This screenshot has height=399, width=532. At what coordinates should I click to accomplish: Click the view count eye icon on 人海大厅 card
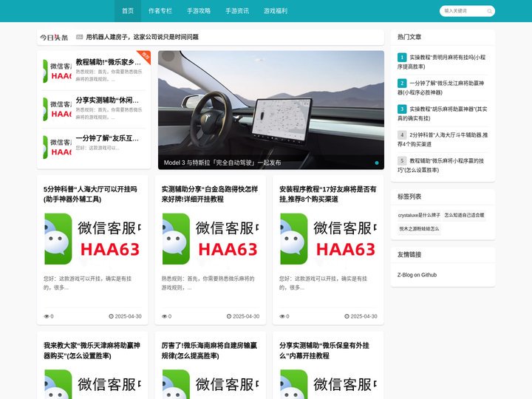coord(47,316)
